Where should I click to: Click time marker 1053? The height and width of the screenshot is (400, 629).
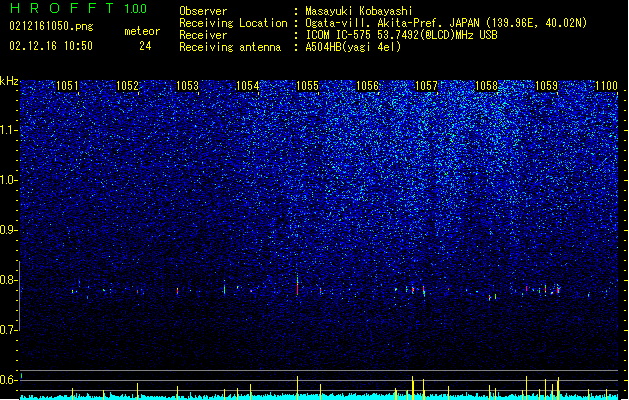pyautogui.click(x=187, y=85)
